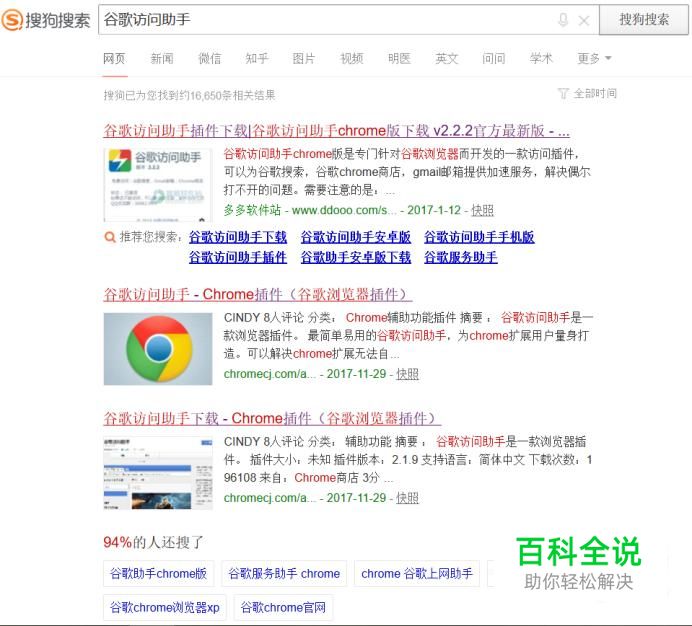Click the orange magnifier icon beside 推荐您搜索

[110, 237]
